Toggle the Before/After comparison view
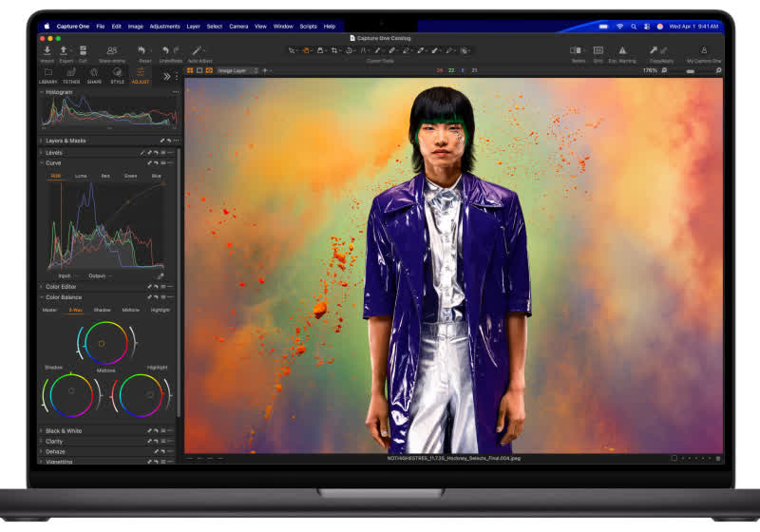760x532 pixels. [577, 50]
